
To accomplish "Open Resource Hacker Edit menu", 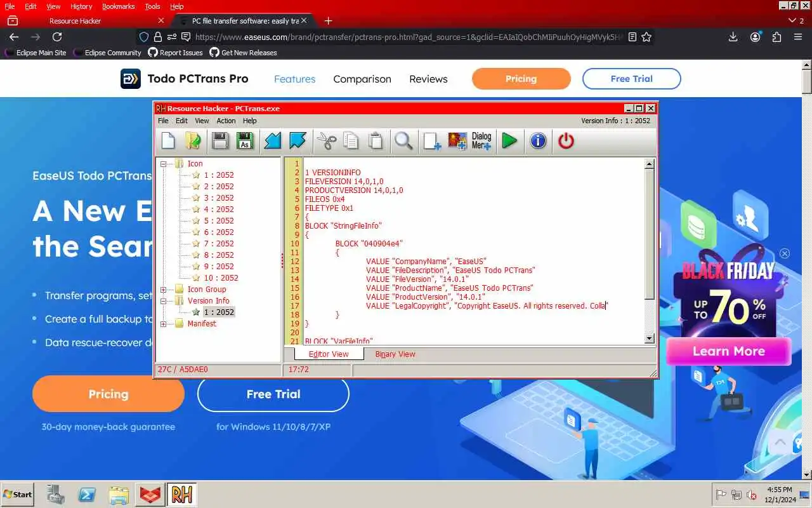I will [181, 121].
